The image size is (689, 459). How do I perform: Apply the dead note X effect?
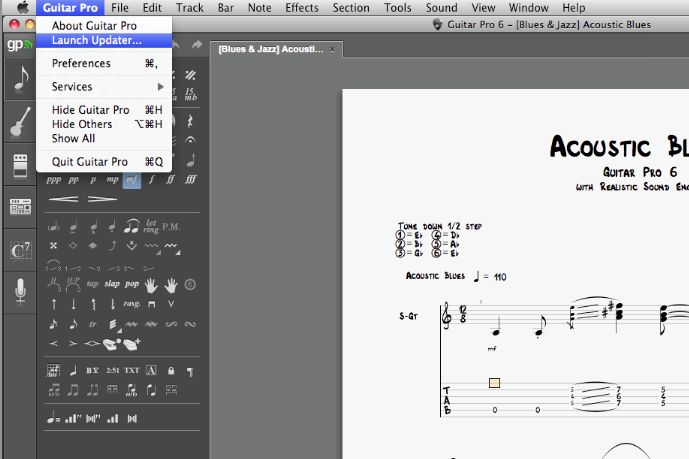54,246
